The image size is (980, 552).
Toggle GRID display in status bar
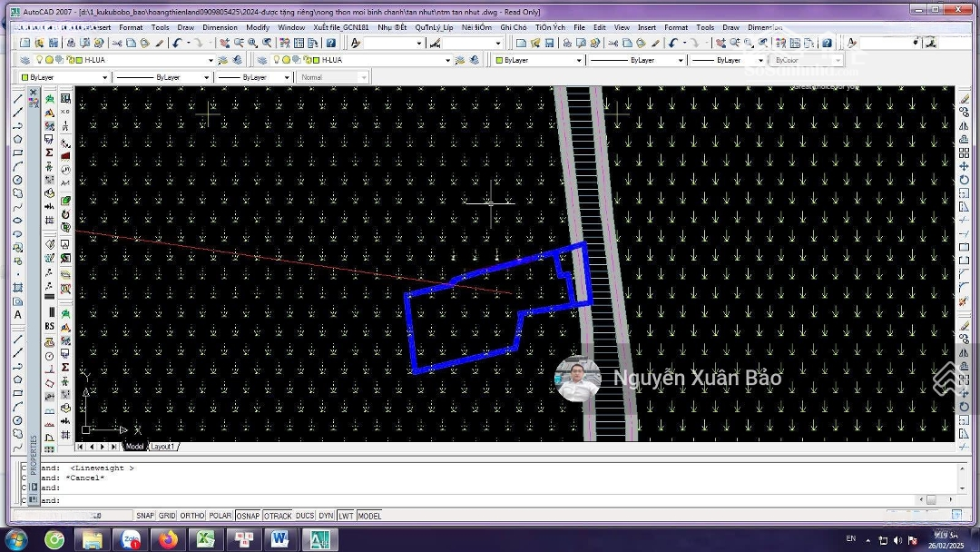pyautogui.click(x=167, y=516)
